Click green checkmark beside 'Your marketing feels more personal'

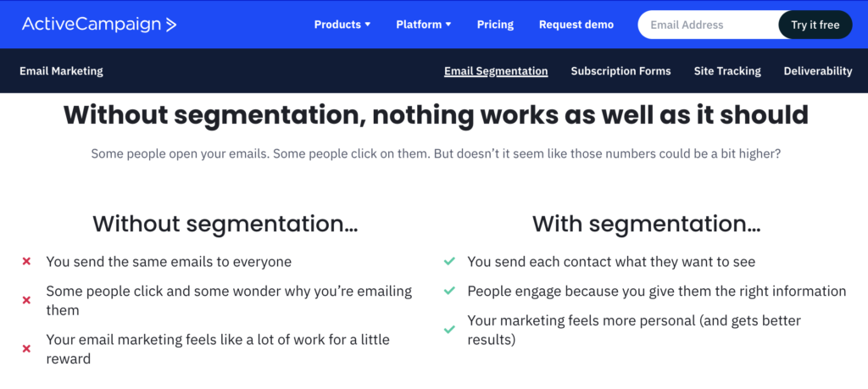pyautogui.click(x=449, y=329)
